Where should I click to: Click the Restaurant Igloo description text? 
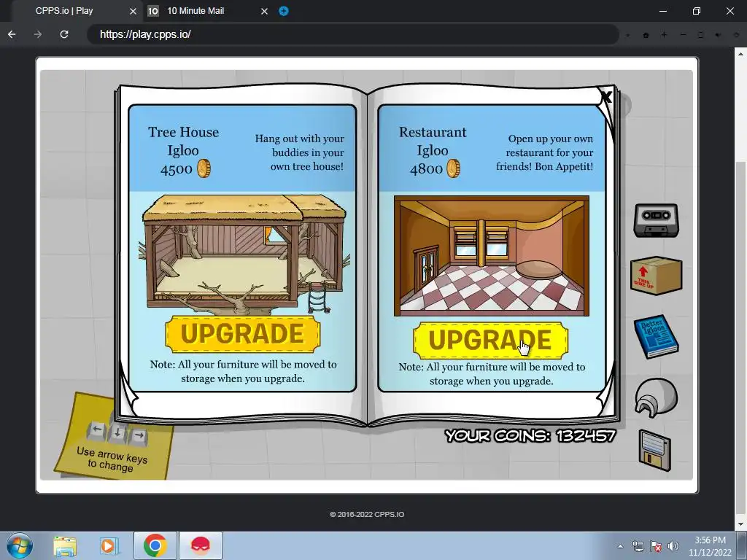click(x=545, y=152)
